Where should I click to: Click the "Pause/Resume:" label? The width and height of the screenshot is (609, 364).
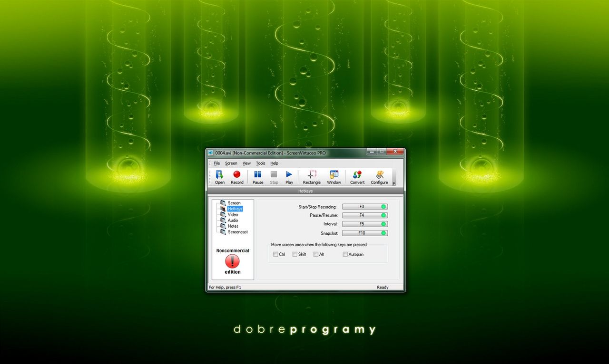pos(324,215)
